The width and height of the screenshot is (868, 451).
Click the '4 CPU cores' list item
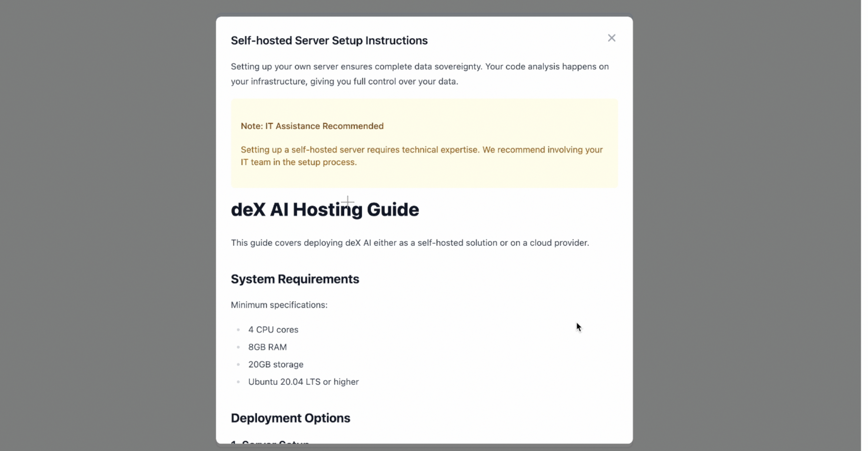pos(273,330)
